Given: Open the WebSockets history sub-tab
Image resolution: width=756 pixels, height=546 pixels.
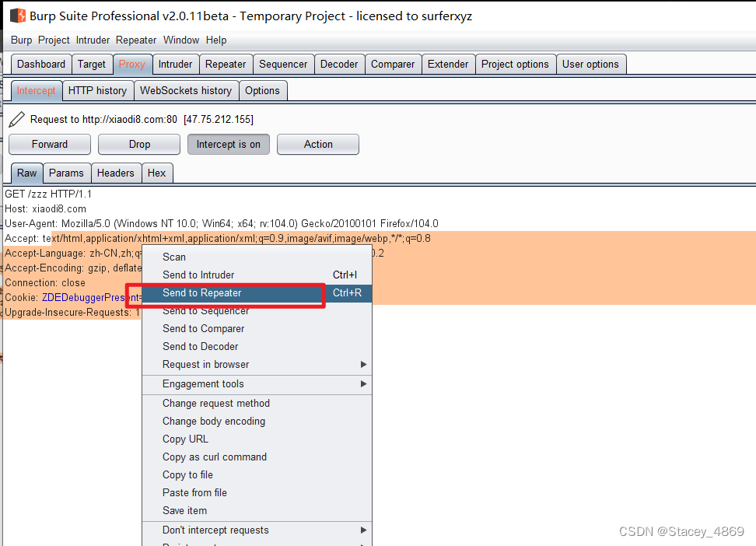Looking at the screenshot, I should coord(186,91).
